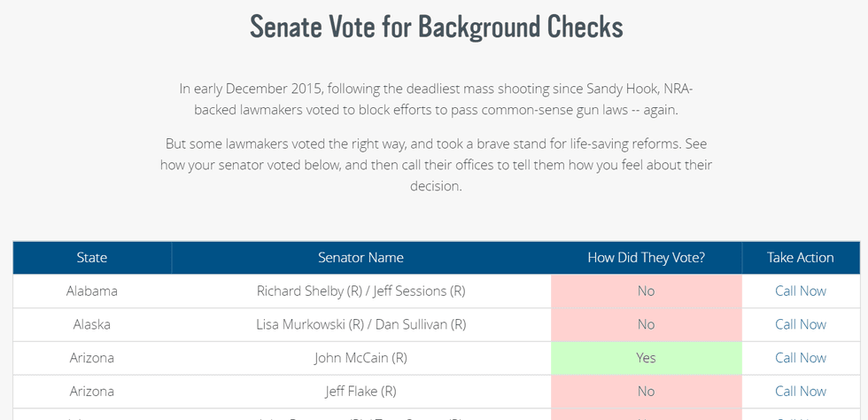Click the Jeff Flake (R) name cell
Image resolution: width=868 pixels, height=420 pixels.
(x=360, y=392)
